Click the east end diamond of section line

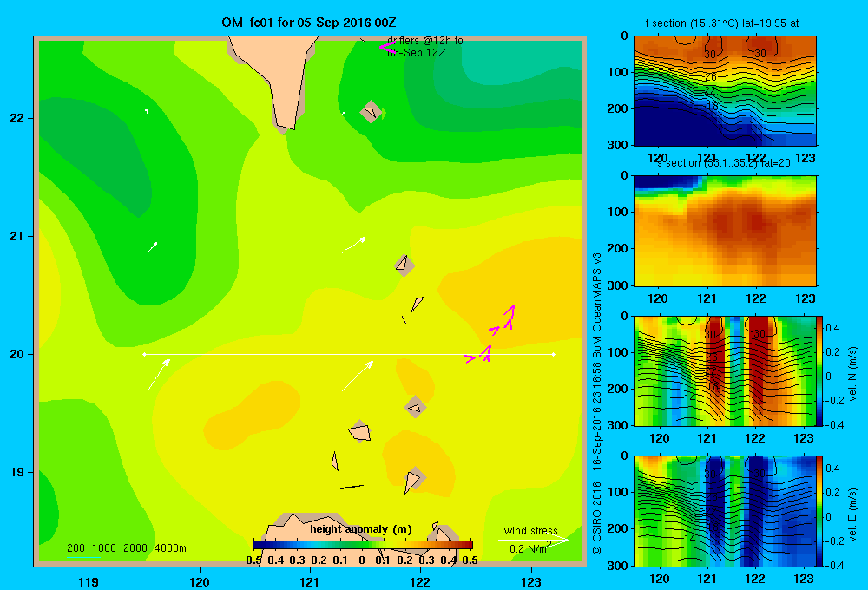(x=554, y=354)
